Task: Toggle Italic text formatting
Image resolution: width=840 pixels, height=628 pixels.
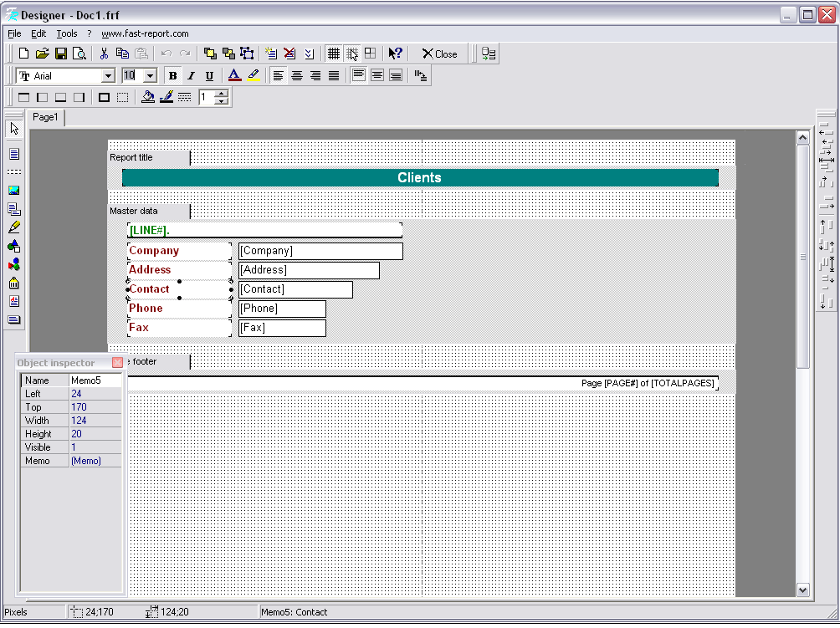Action: click(191, 76)
